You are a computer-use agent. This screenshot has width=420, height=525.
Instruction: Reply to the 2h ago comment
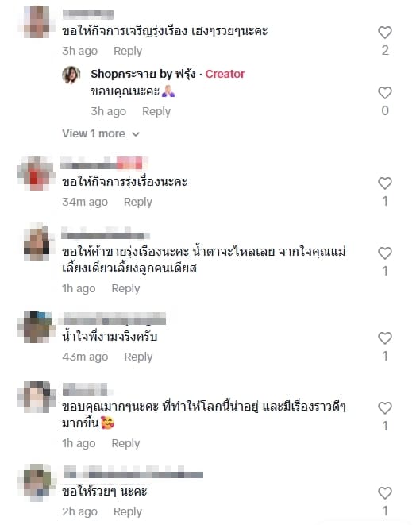tap(128, 511)
